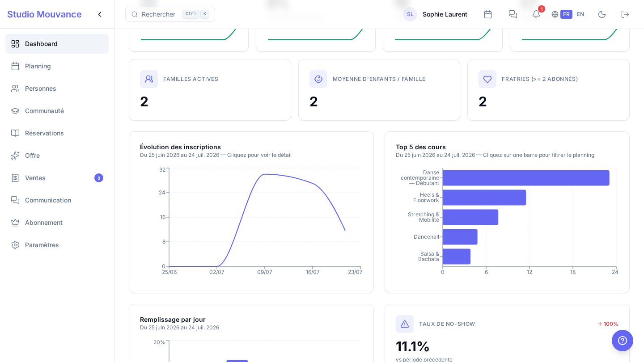Open the calendar icon in the top bar
Viewport: 644px width, 362px height.
point(488,14)
